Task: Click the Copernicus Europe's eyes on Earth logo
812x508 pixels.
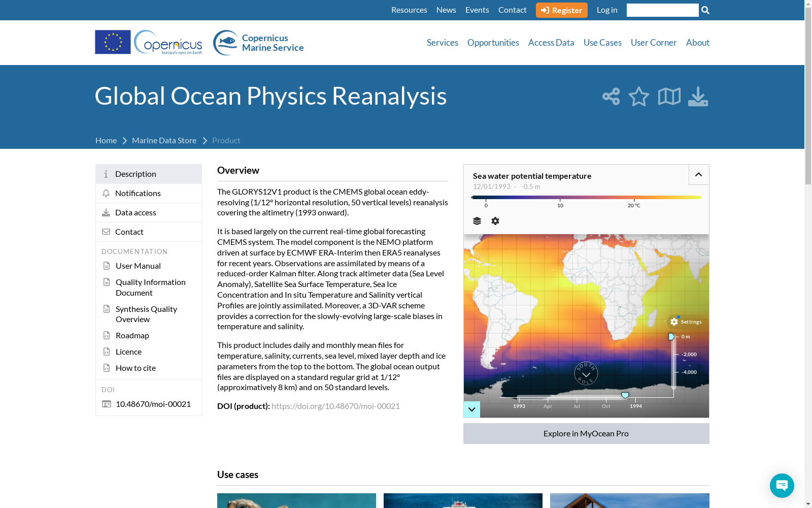Action: click(x=168, y=43)
